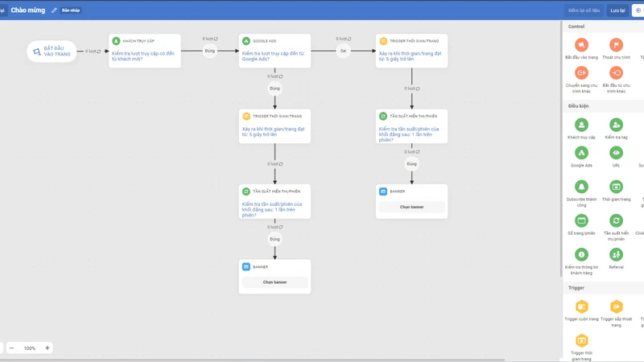The width and height of the screenshot is (644, 362).
Task: Select the Subscribe thành công condition icon
Action: click(x=581, y=187)
